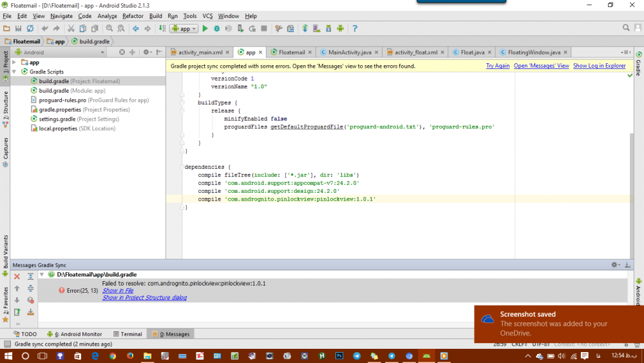Open the Project panel settings gear

coord(146,52)
